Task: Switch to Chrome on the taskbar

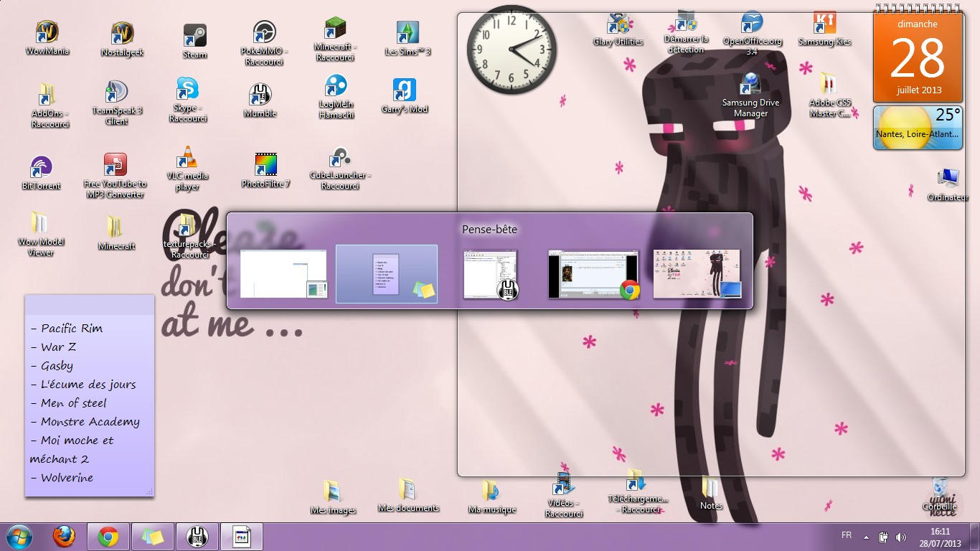Action: click(x=108, y=537)
